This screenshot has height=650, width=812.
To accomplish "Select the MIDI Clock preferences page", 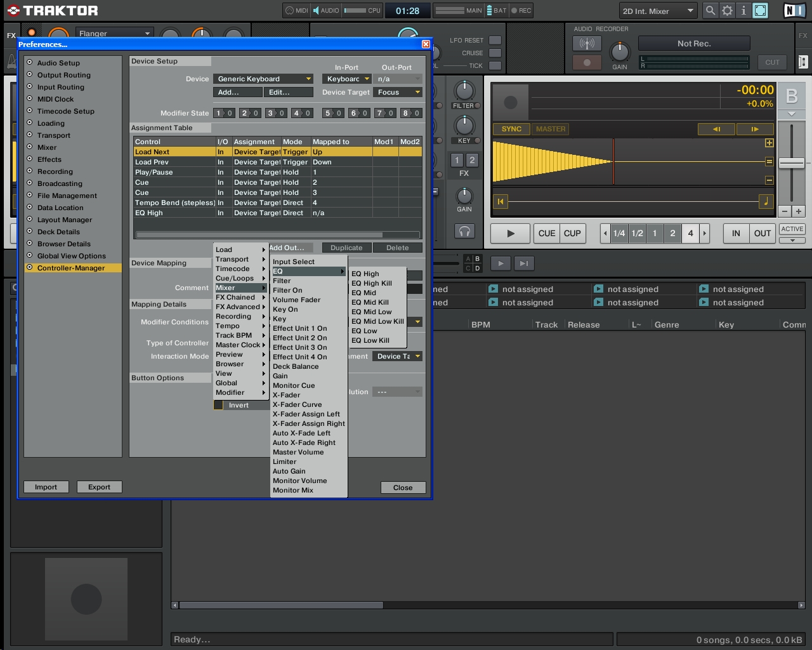I will 55,99.
